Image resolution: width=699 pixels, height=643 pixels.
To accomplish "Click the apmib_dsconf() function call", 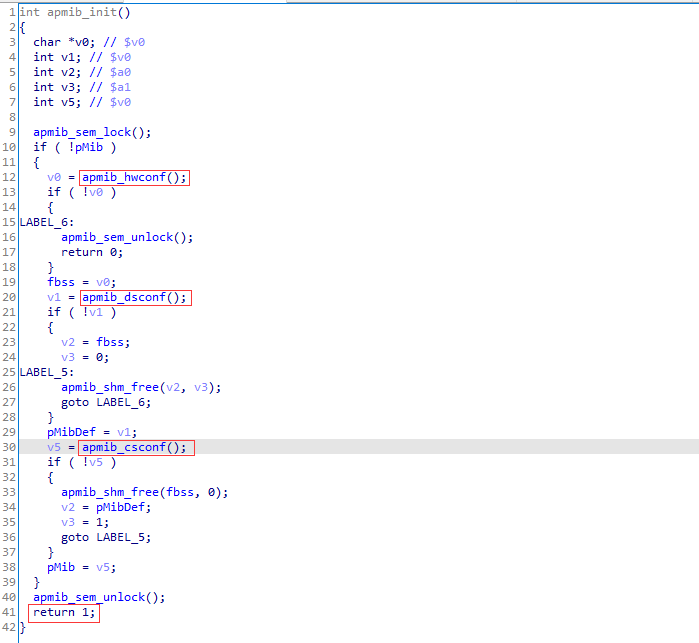I will (134, 297).
